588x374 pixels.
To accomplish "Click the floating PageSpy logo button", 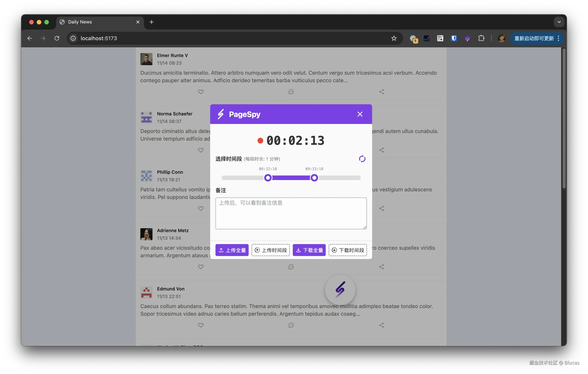I will click(x=340, y=290).
